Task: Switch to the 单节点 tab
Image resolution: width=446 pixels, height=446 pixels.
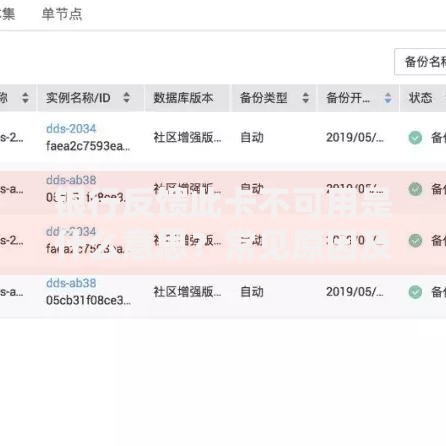Action: (62, 14)
